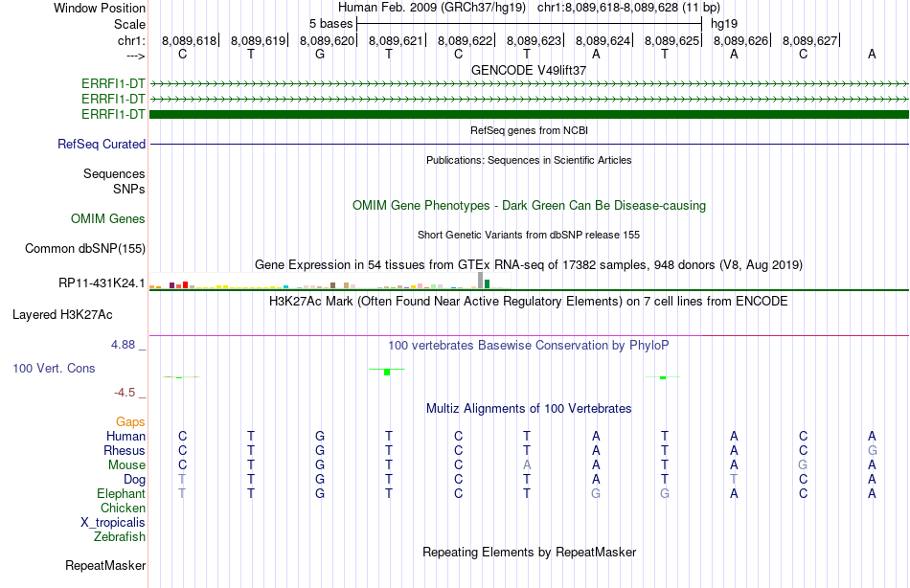Screen dimensions: 910x588
Task: Click the chr1:8,089,618-8,089,628 (11 bp) coordinates
Action: (628, 8)
